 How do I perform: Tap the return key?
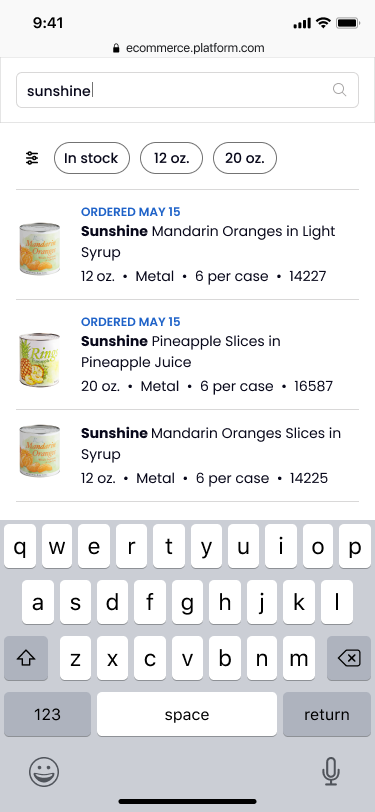point(327,714)
